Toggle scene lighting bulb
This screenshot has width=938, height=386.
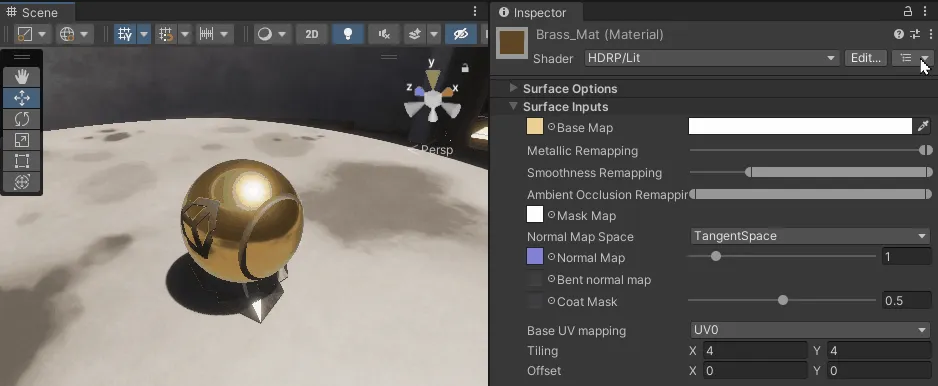(348, 34)
